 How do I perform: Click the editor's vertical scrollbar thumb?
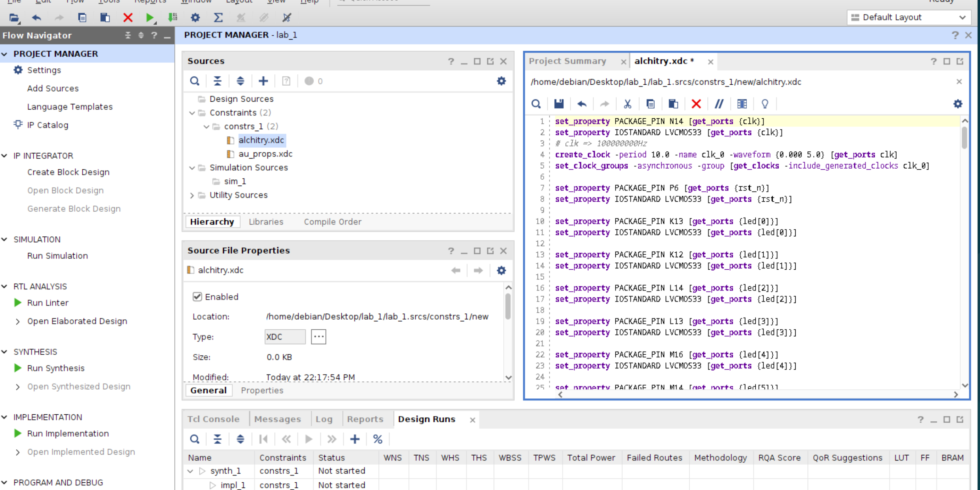pyautogui.click(x=964, y=138)
